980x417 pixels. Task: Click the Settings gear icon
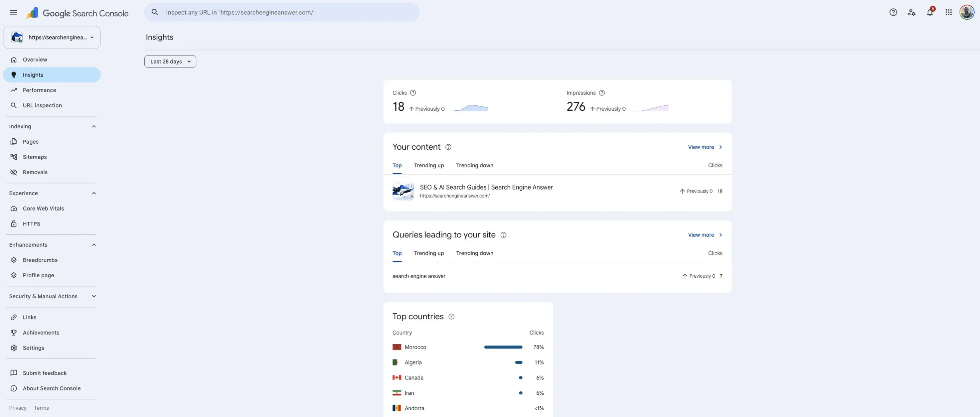pyautogui.click(x=14, y=348)
